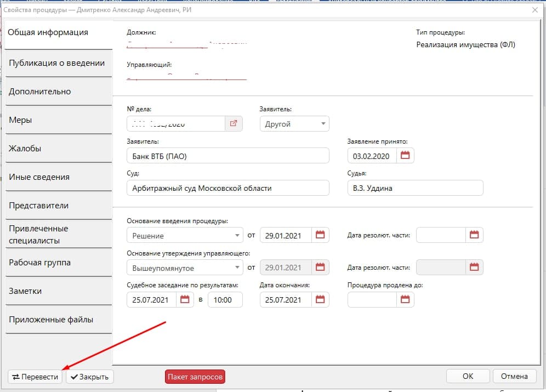Screen dimensions: 546x392
Task: Select the Привлеченные специалисты tab
Action: pos(57,234)
